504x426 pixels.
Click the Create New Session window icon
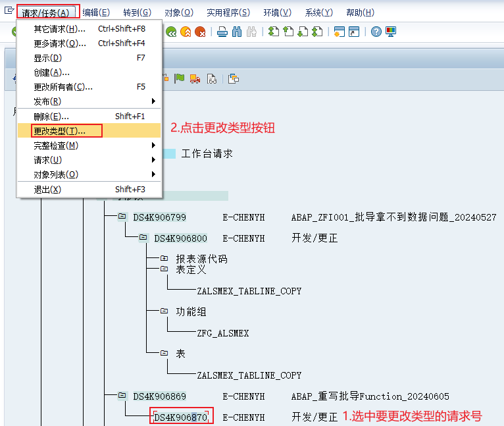click(340, 32)
